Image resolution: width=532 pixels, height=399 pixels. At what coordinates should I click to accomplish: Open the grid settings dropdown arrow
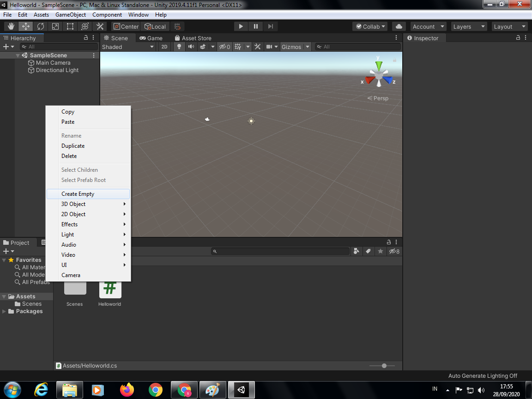click(x=248, y=47)
